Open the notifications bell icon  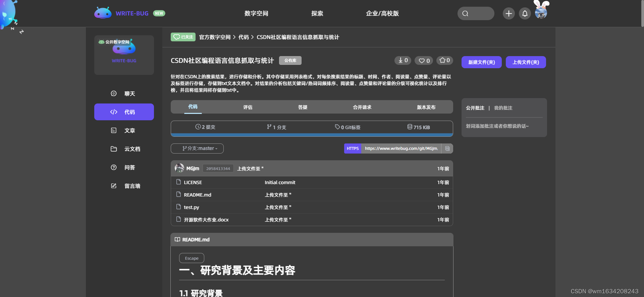tap(525, 13)
